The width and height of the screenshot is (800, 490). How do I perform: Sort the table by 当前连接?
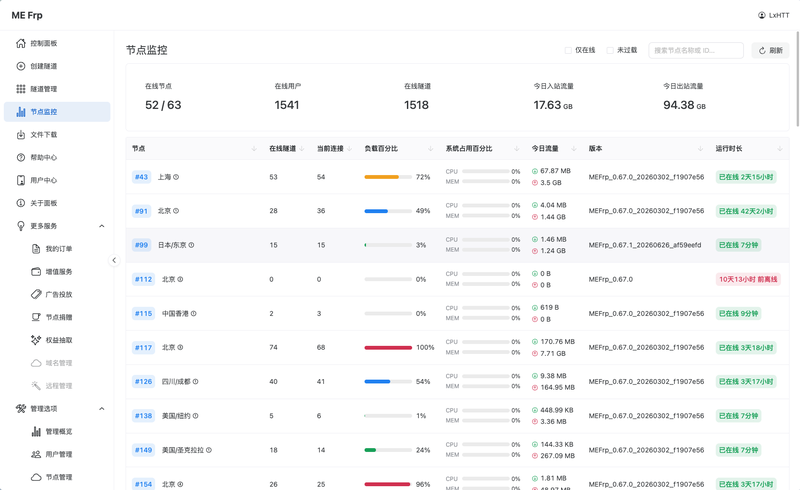[349, 149]
